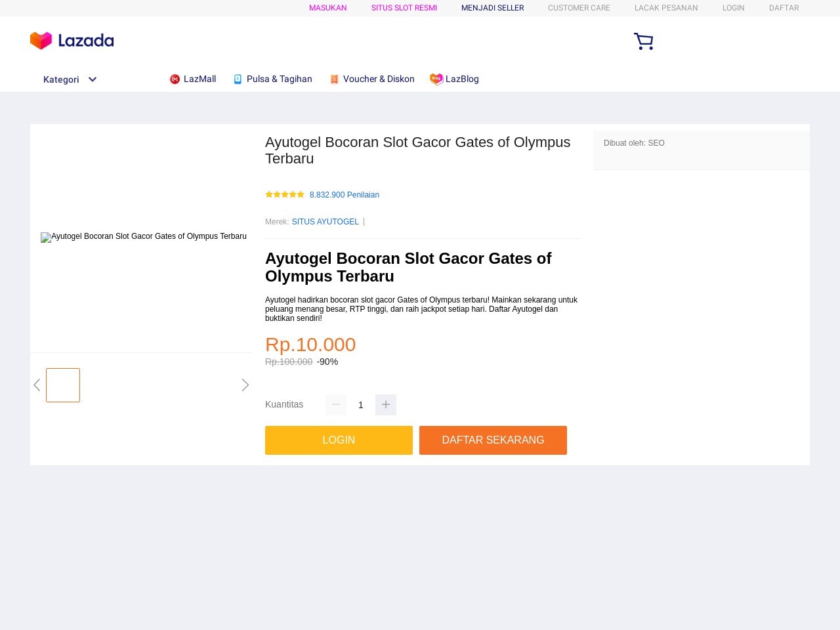Open MENJADI SELLER in the top bar

point(492,8)
